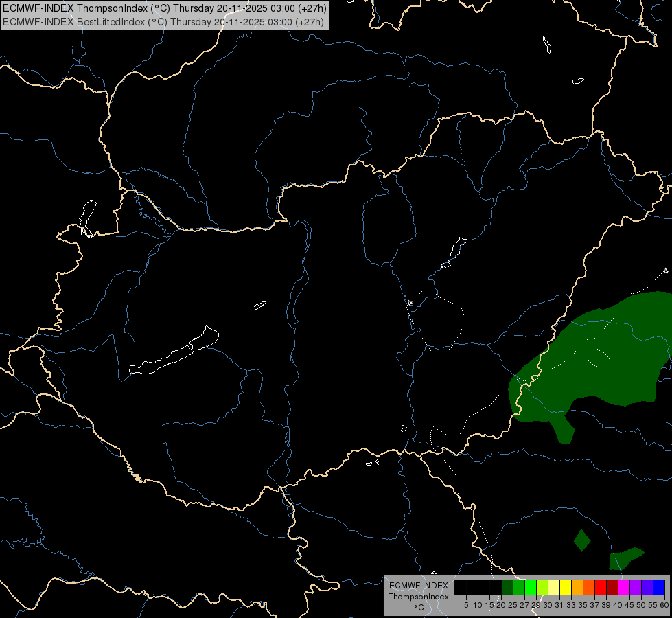672x618 pixels.
Task: Click the large elongated white-outlined lake
Action: [174, 350]
